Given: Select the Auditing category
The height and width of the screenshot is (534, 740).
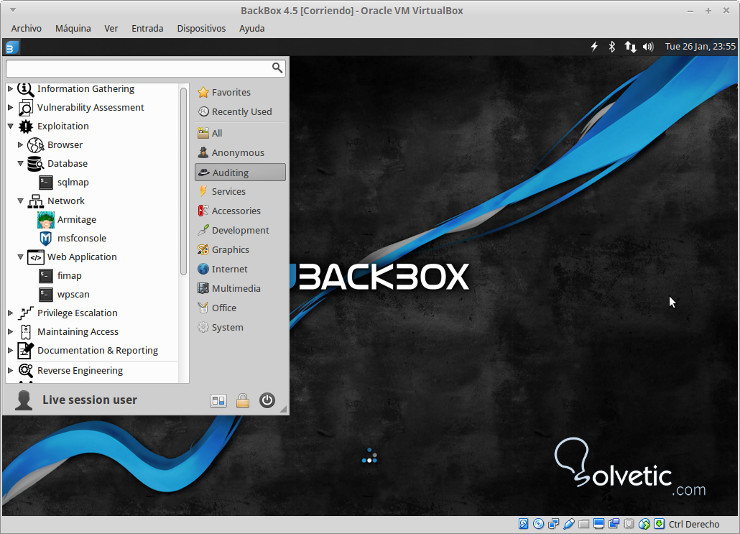Looking at the screenshot, I should pos(240,172).
